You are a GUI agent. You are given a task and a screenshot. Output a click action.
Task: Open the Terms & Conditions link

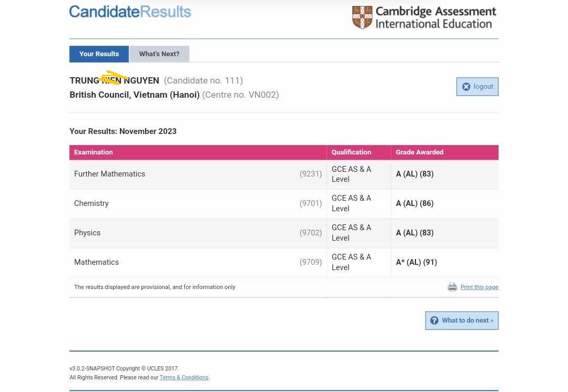[x=184, y=378]
